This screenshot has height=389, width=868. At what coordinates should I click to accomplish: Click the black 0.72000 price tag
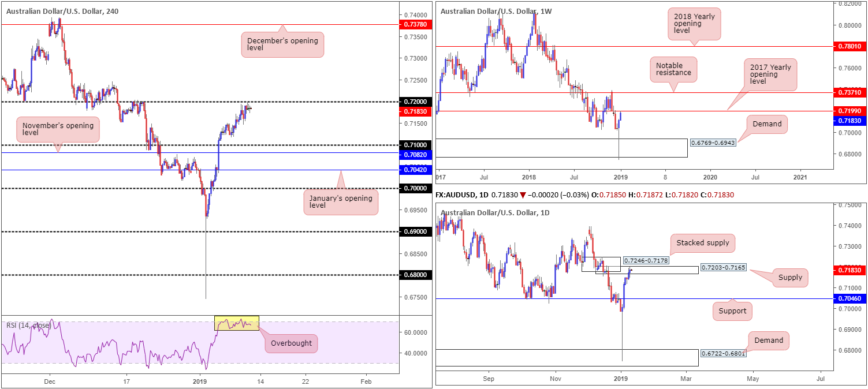click(415, 102)
